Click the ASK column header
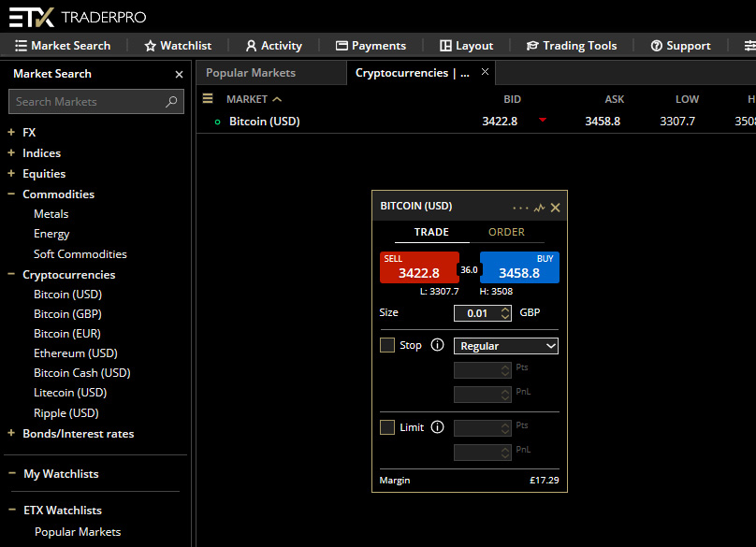This screenshot has height=547, width=756. click(614, 99)
